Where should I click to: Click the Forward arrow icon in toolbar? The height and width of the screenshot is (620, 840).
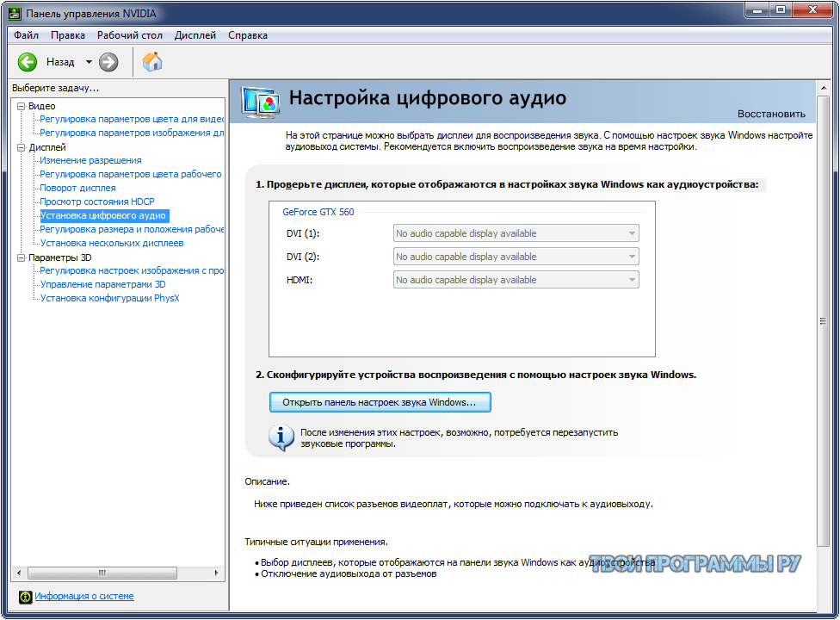click(x=108, y=62)
